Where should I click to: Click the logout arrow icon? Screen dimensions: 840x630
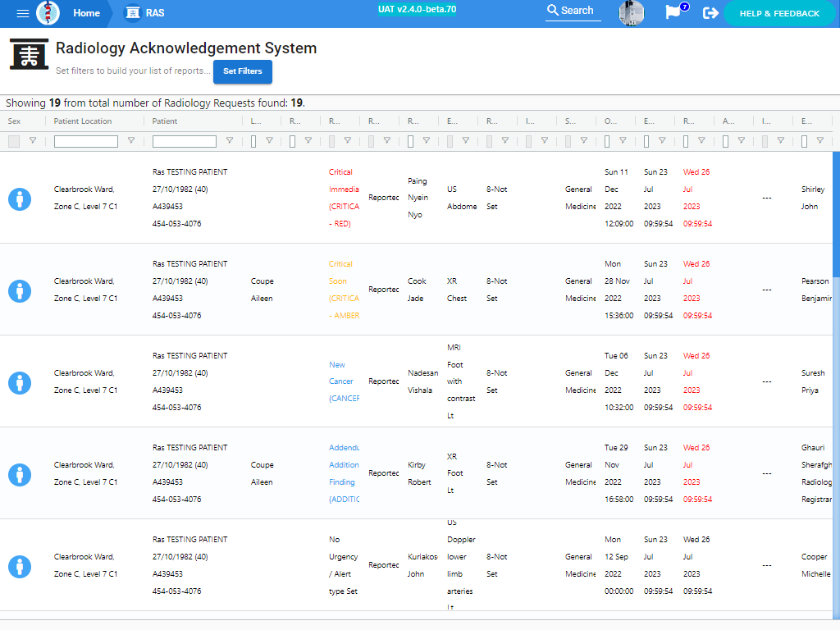[x=710, y=13]
